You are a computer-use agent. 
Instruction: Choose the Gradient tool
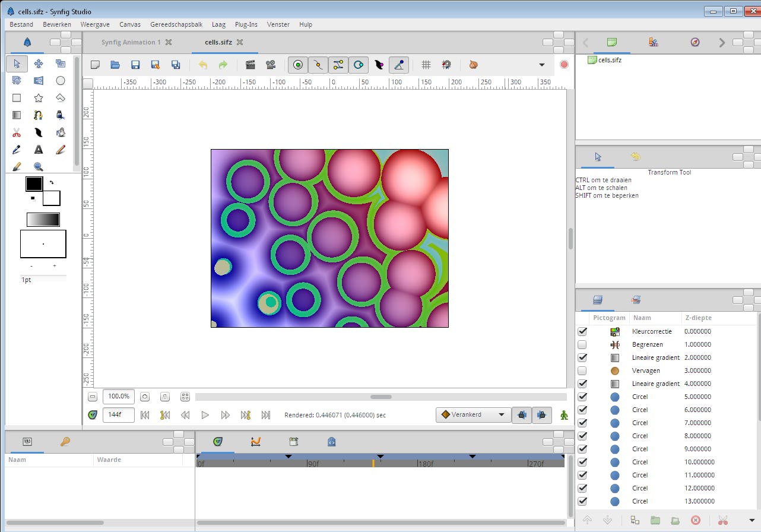17,115
